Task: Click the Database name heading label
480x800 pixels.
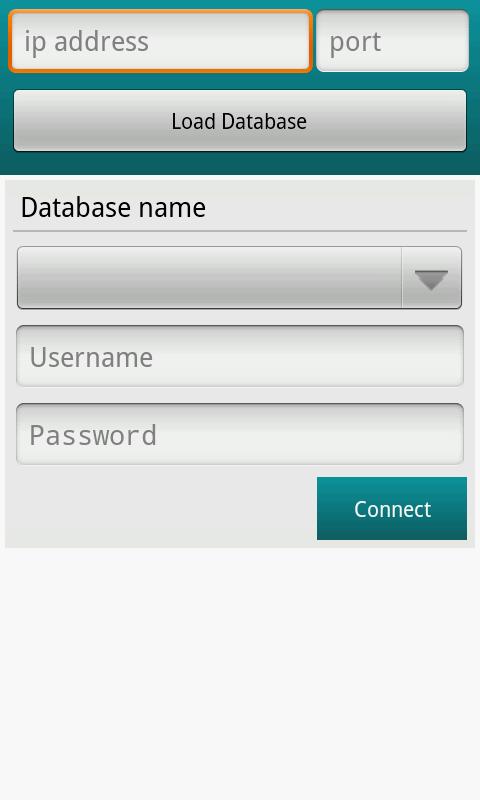Action: tap(113, 207)
